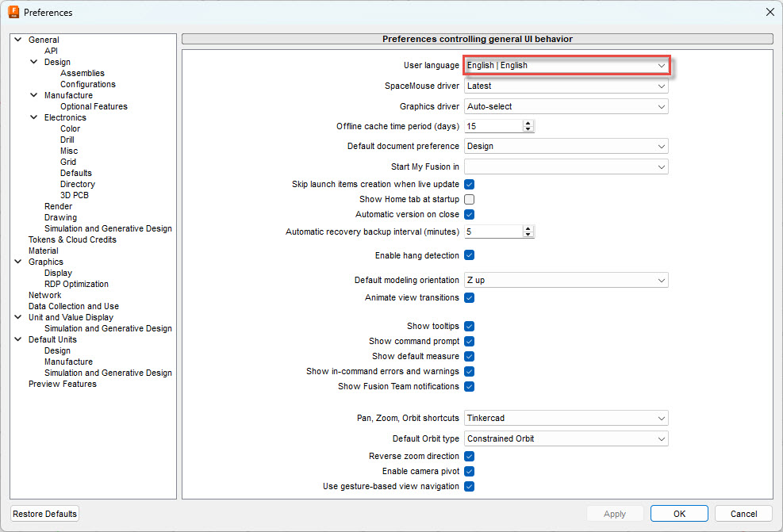The image size is (783, 532).
Task: Select 3D PCB in the tree
Action: 75,195
